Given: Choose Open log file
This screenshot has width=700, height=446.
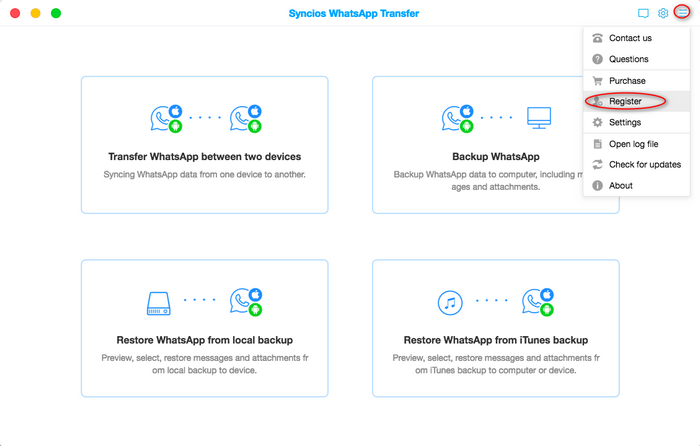Looking at the screenshot, I should click(x=636, y=144).
